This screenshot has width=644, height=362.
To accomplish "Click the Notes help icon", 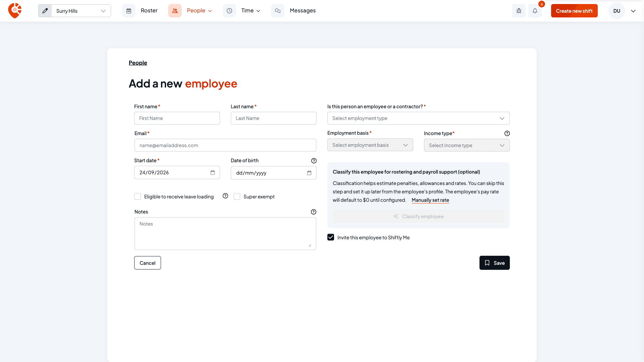I will tap(314, 212).
